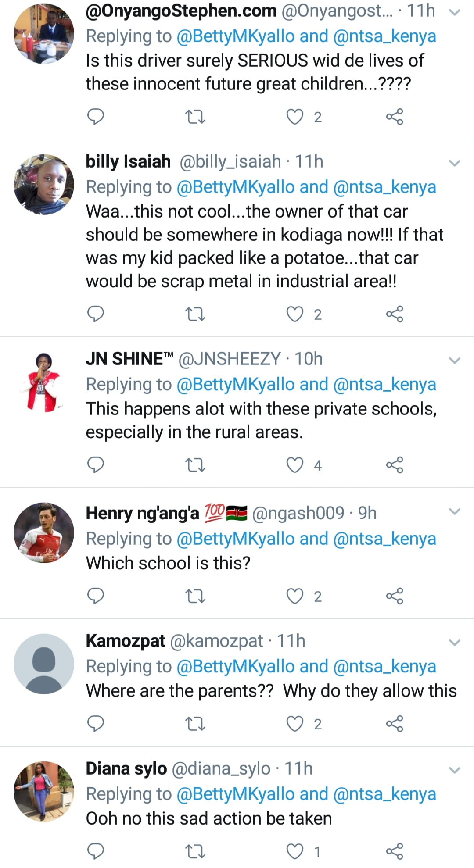Screen dimensions: 474x868
Task: Open dropdown arrow on billy Isaiah's tweet
Action: tap(455, 163)
